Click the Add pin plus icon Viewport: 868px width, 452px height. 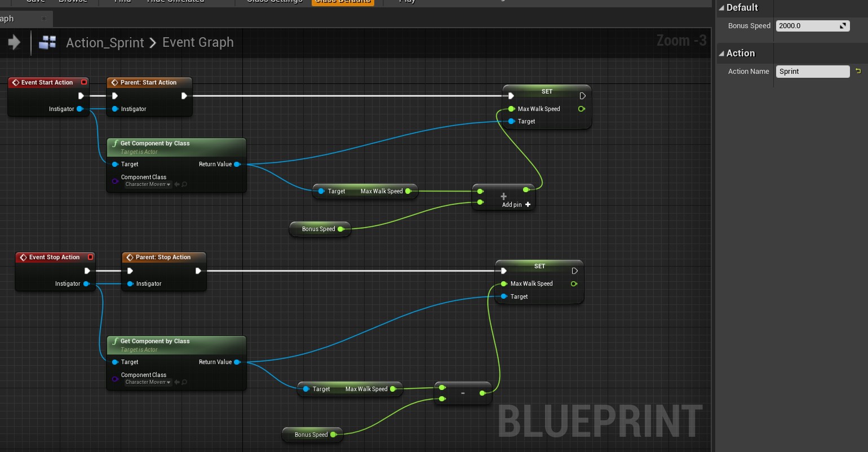coord(528,205)
